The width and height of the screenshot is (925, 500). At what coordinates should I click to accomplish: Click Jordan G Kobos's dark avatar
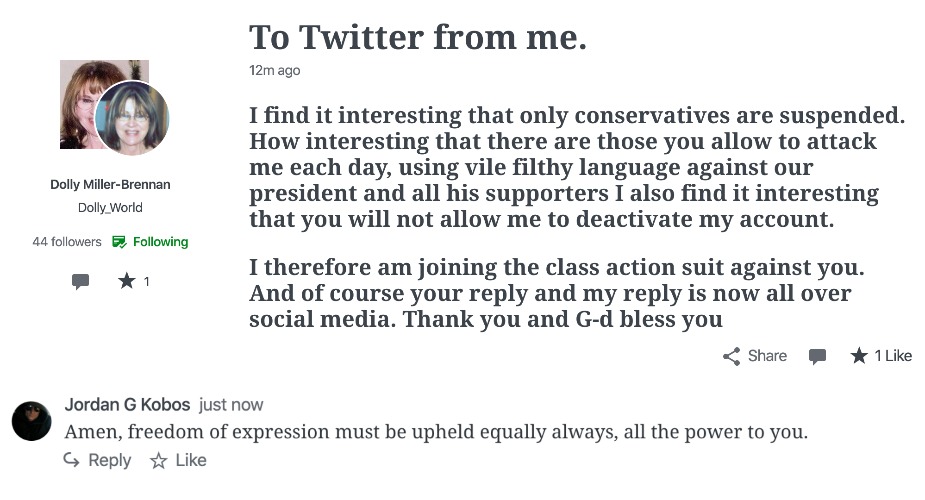[32, 421]
